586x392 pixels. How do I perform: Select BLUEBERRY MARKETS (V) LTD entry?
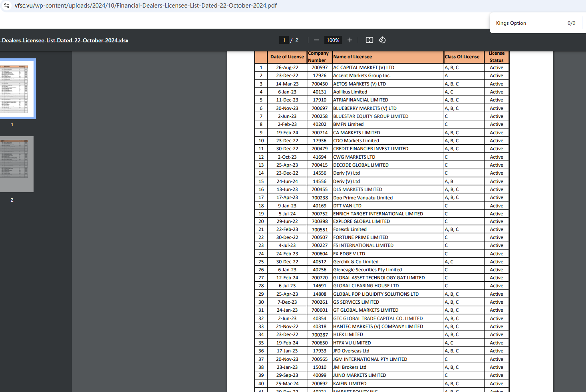coord(388,108)
